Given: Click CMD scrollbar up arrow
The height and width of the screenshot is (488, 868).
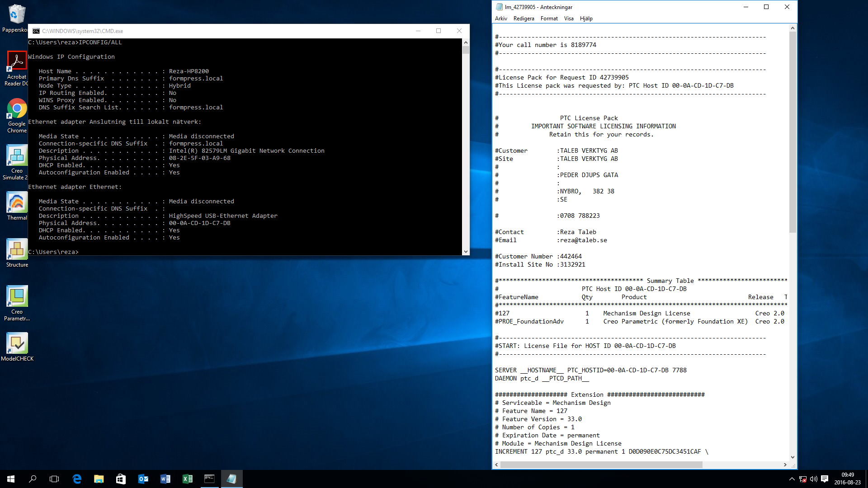Looking at the screenshot, I should click(x=466, y=42).
